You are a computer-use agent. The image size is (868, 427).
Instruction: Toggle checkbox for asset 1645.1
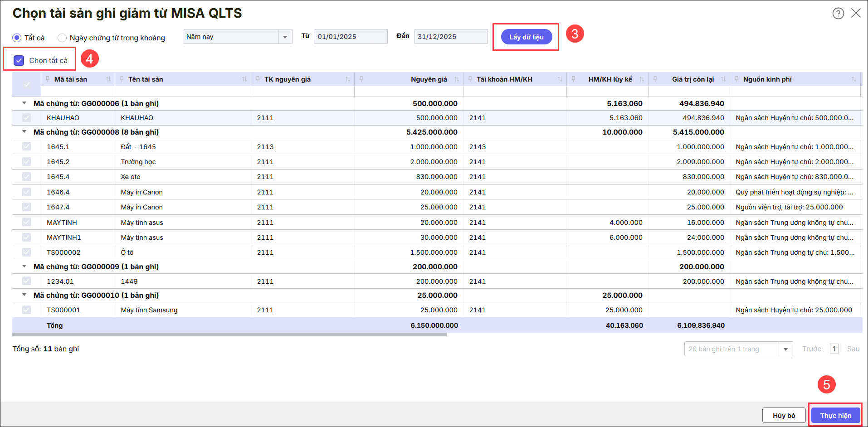pos(26,146)
